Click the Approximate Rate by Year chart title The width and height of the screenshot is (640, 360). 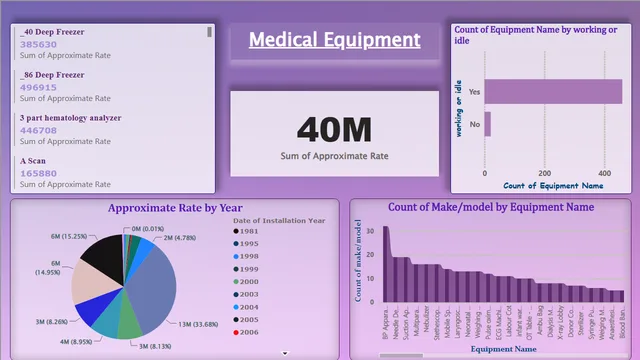175,208
